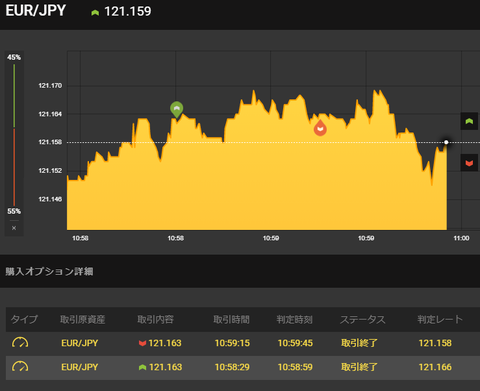480x391 pixels.
Task: Click the gauge icon in the 10:58:29 trade row
Action: (x=20, y=367)
